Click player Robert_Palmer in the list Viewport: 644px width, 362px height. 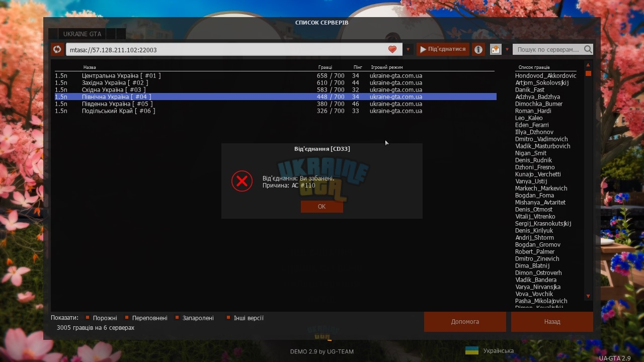535,252
